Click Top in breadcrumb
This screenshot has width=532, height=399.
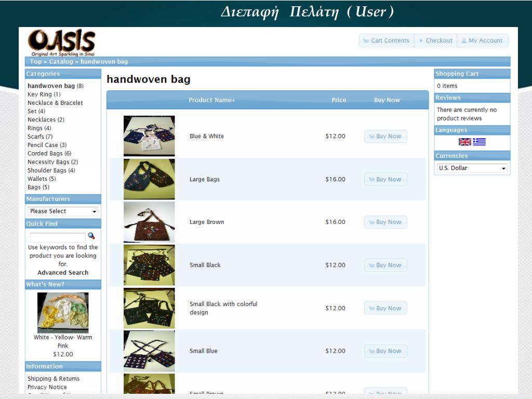[x=36, y=61]
